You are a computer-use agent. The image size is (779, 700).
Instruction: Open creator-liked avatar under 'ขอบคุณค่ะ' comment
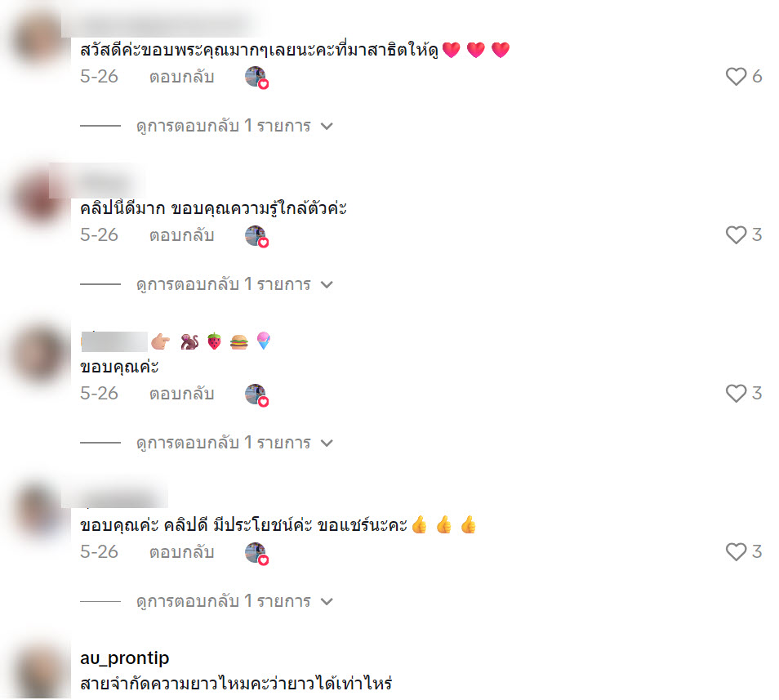pos(256,395)
